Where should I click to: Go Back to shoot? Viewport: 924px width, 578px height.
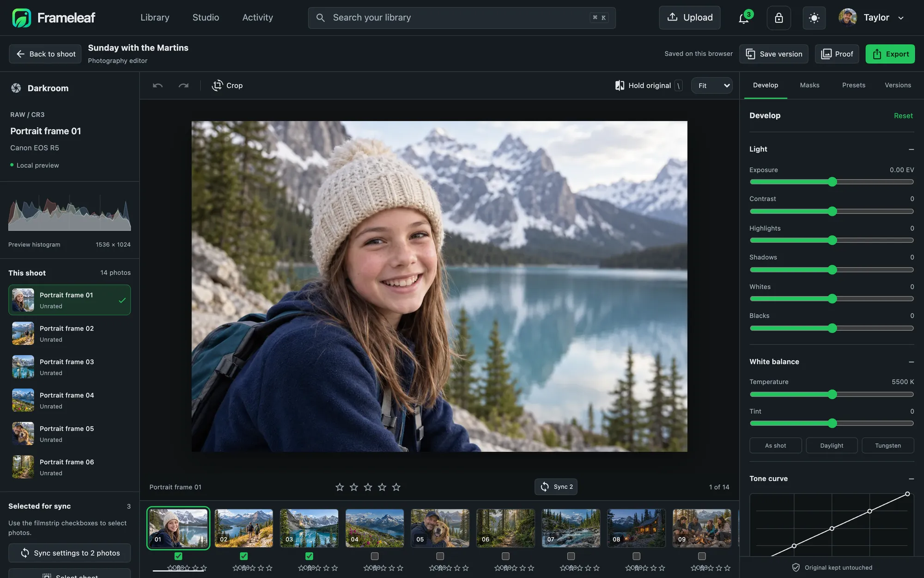point(45,54)
